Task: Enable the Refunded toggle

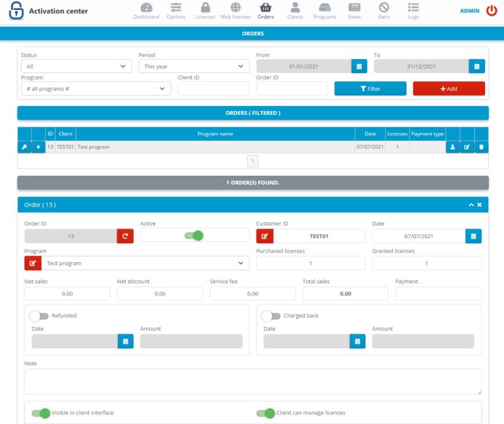Action: pos(39,316)
